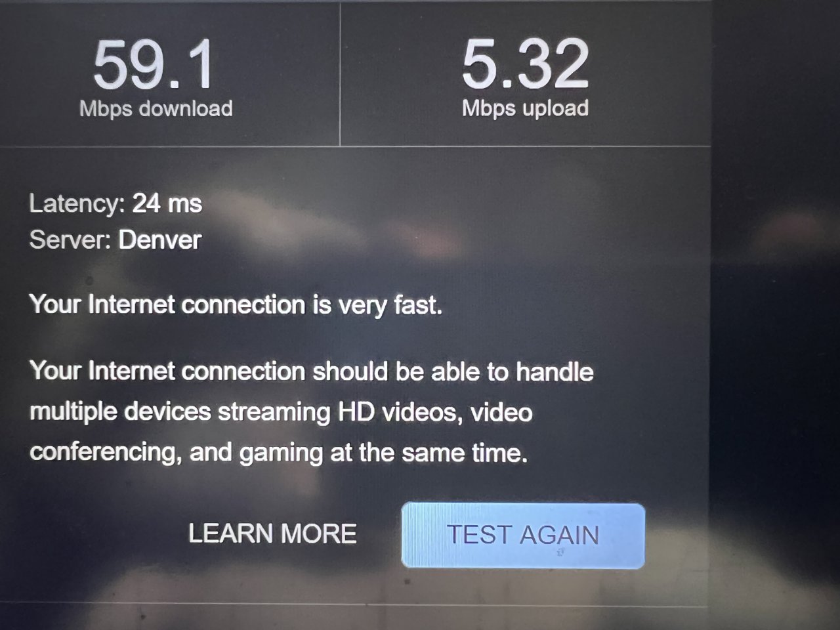Click the Latency label
The height and width of the screenshot is (630, 840).
click(77, 203)
